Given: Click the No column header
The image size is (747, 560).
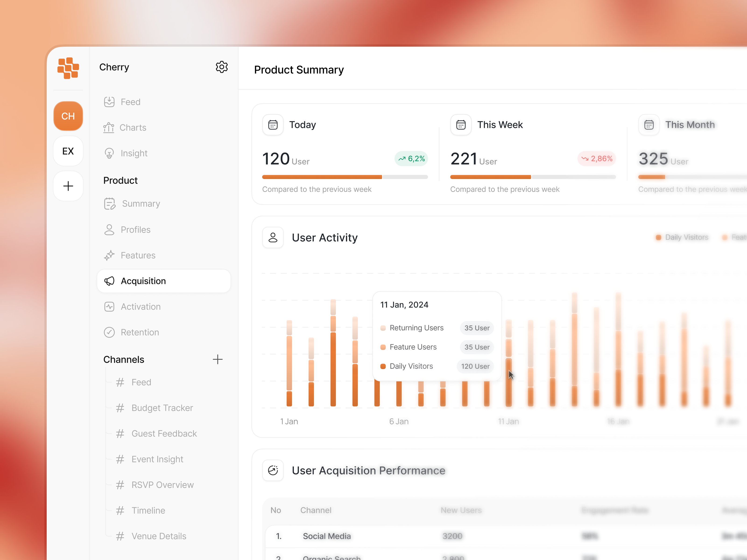Looking at the screenshot, I should tap(275, 510).
